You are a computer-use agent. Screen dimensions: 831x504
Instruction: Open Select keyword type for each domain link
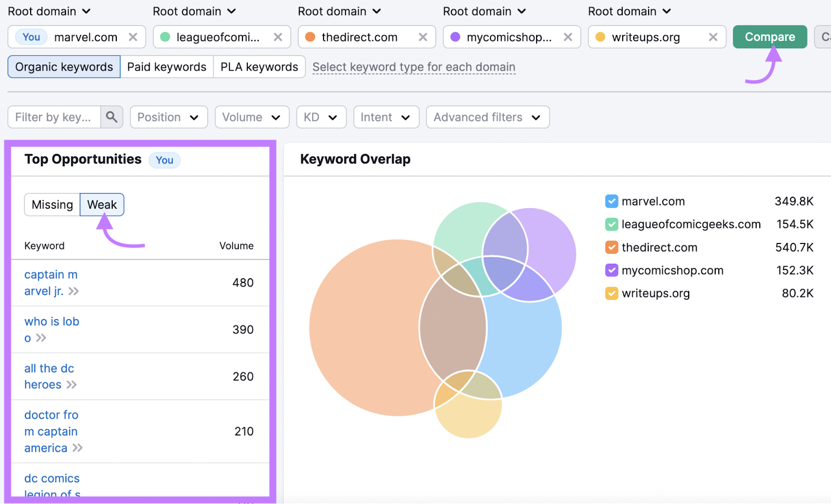pos(413,67)
